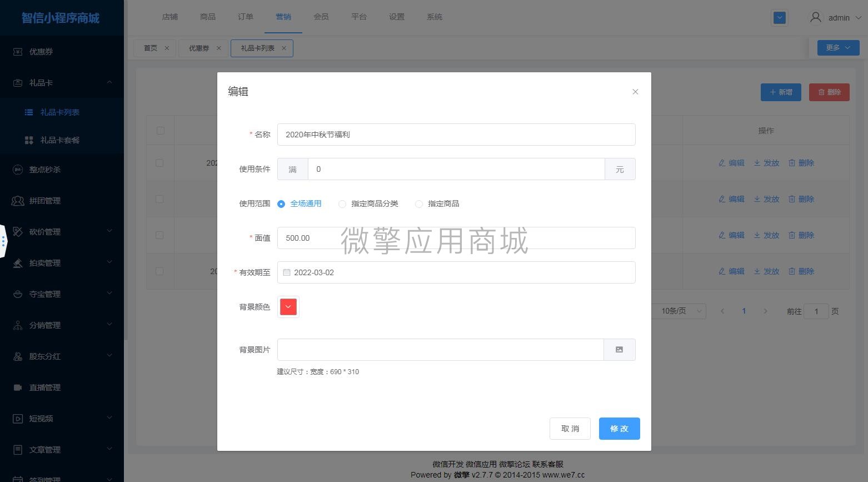This screenshot has height=482, width=868.
Task: Click the 面值 input field showing 500.00
Action: (456, 238)
